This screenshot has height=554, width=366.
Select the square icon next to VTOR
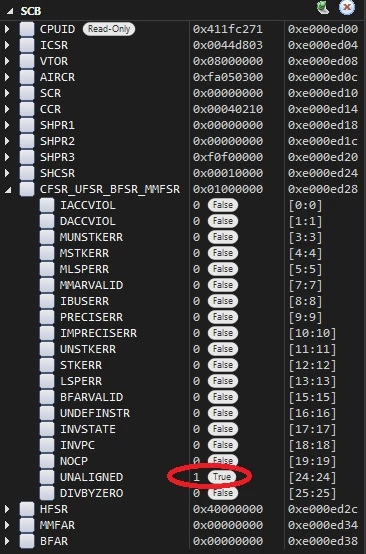point(27,61)
